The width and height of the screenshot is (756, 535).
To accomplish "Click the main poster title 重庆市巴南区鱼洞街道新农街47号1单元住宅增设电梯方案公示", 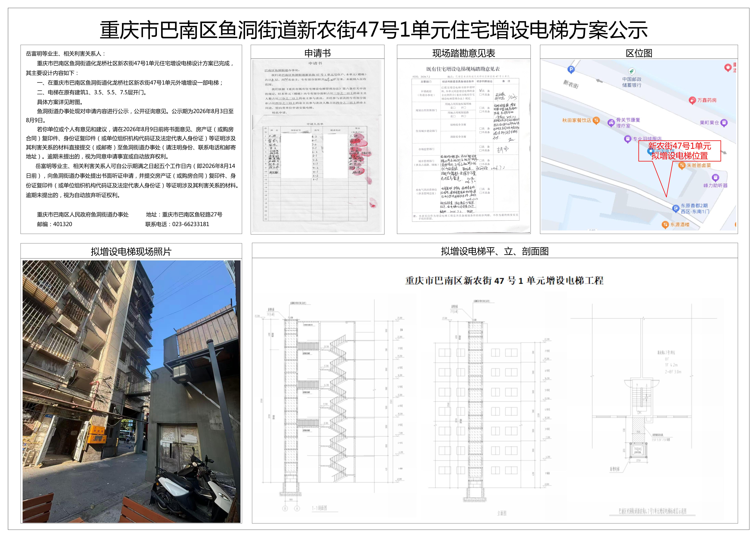I will click(374, 30).
